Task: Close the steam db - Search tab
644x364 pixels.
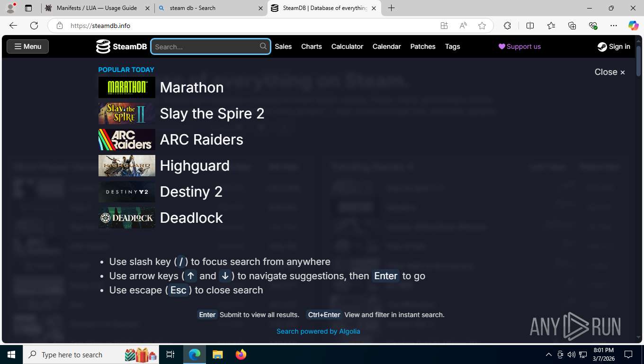Action: 260,8
